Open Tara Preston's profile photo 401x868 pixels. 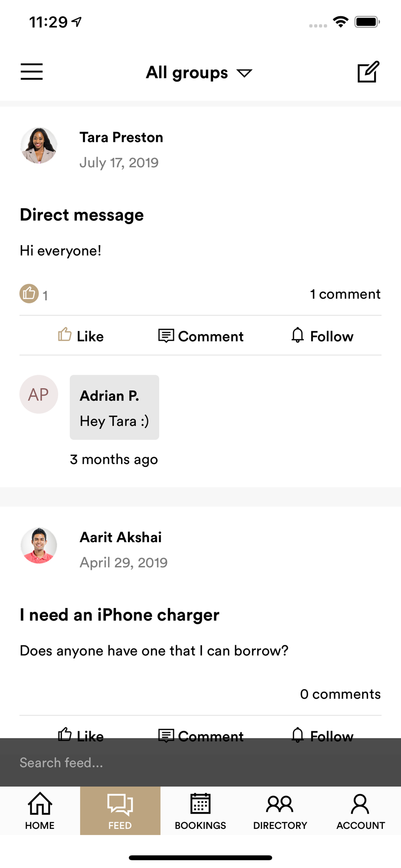(39, 145)
